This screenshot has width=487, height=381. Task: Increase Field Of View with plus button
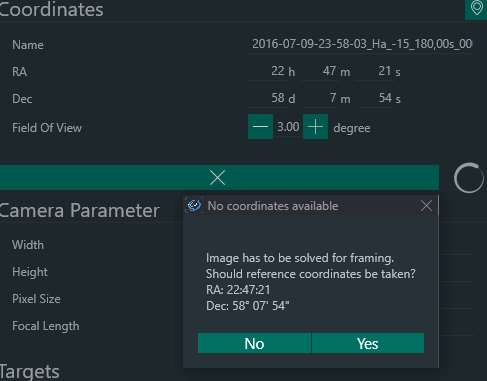coord(315,127)
